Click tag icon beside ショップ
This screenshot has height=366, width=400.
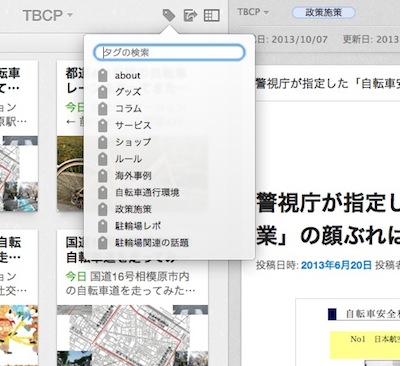(103, 142)
